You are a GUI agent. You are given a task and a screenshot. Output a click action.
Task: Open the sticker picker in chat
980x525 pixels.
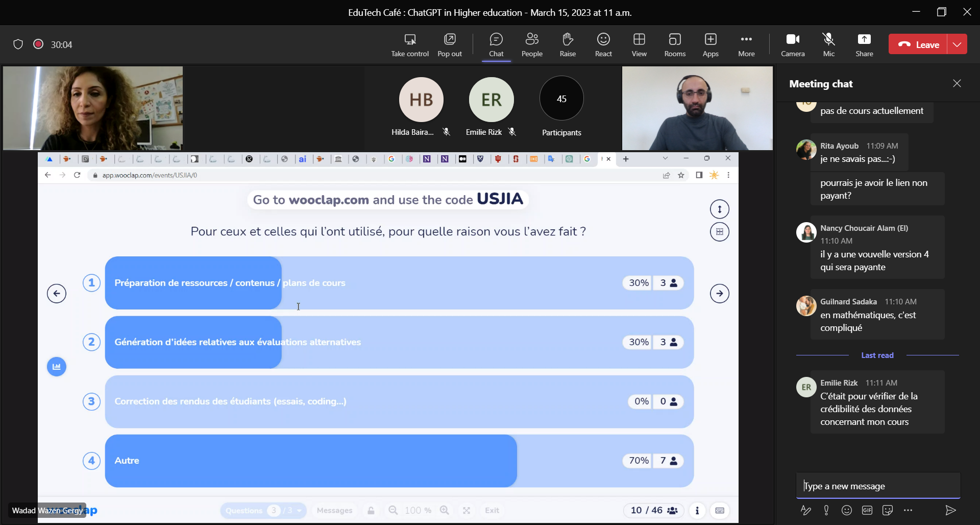coord(888,510)
